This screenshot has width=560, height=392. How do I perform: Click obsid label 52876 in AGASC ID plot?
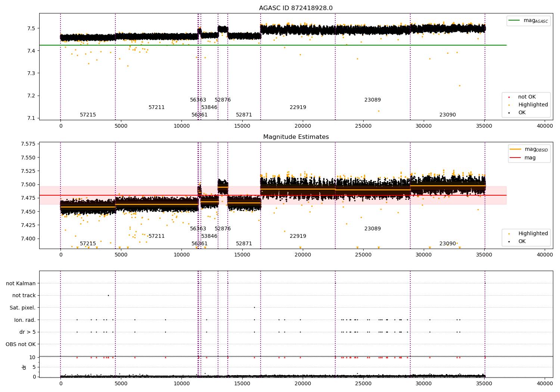pos(223,100)
